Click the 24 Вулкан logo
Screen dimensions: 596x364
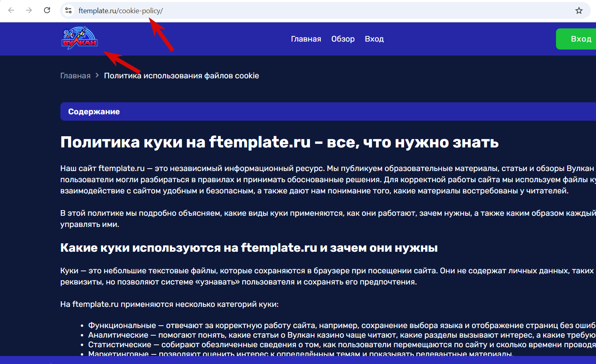pyautogui.click(x=79, y=38)
